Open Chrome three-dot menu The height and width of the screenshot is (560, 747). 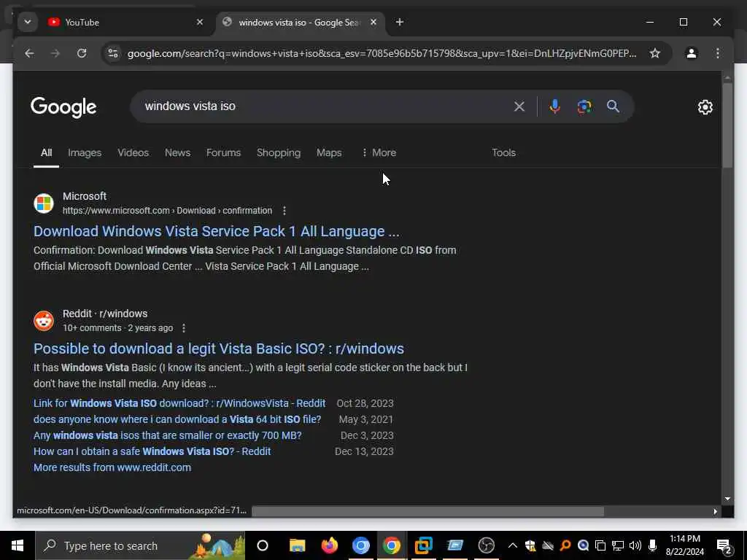(718, 53)
